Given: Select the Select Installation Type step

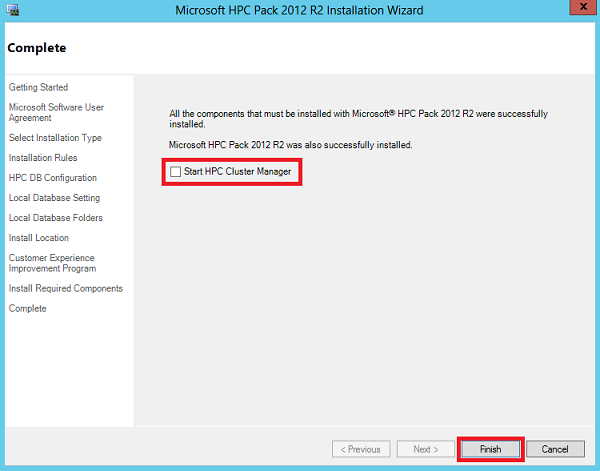Looking at the screenshot, I should coord(55,138).
